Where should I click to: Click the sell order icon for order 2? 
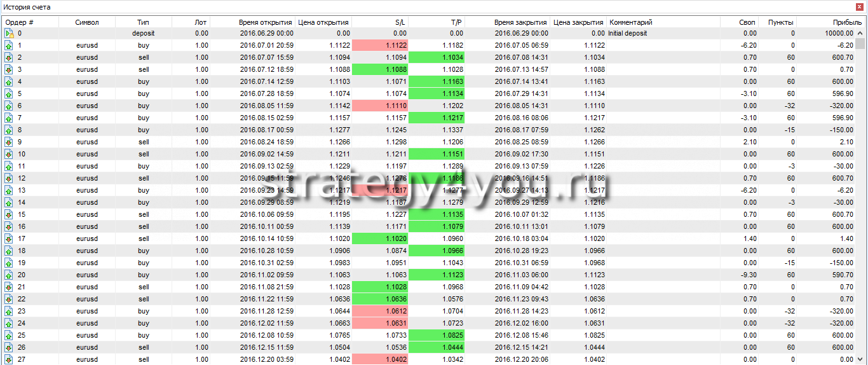pyautogui.click(x=9, y=57)
